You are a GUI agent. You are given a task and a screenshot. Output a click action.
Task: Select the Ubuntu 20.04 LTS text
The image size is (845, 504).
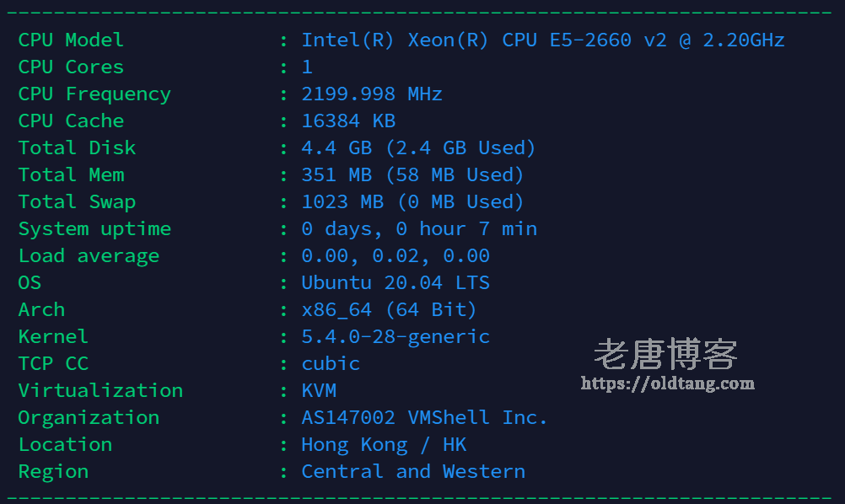click(396, 282)
